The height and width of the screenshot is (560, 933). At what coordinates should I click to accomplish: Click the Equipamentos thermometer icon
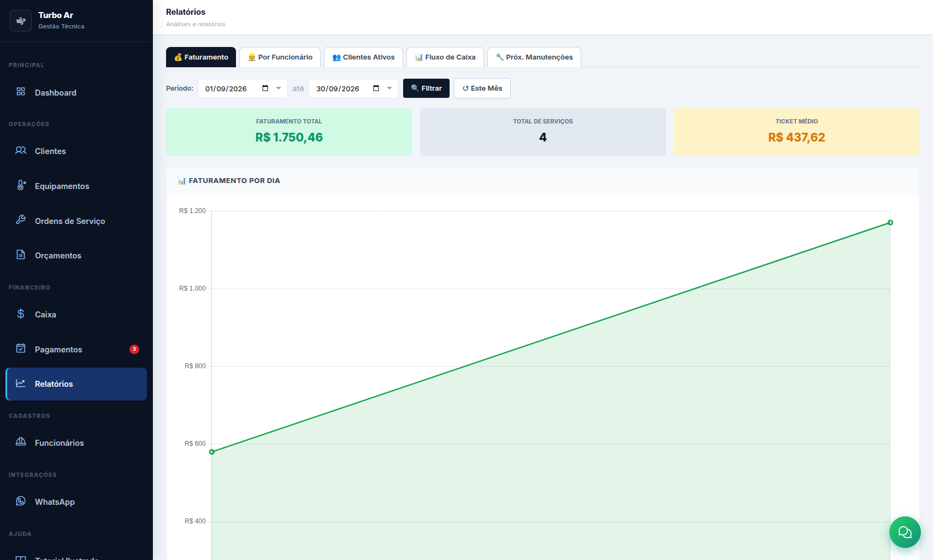(21, 185)
